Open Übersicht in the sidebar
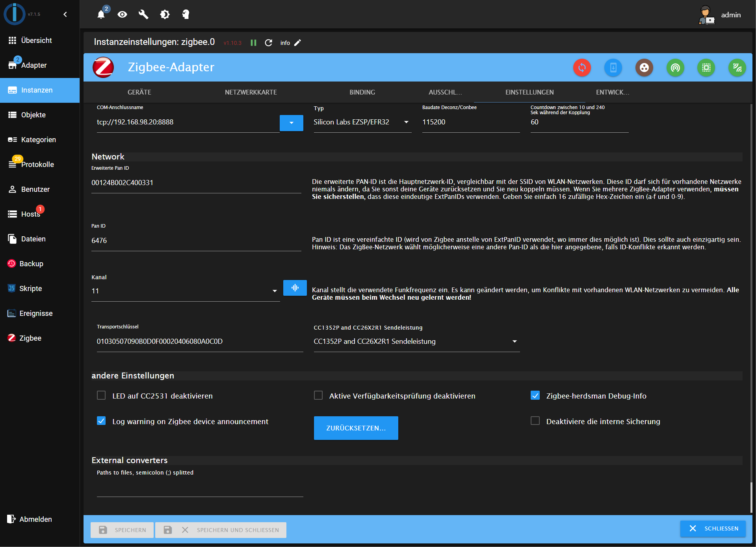This screenshot has width=756, height=547. [40, 40]
